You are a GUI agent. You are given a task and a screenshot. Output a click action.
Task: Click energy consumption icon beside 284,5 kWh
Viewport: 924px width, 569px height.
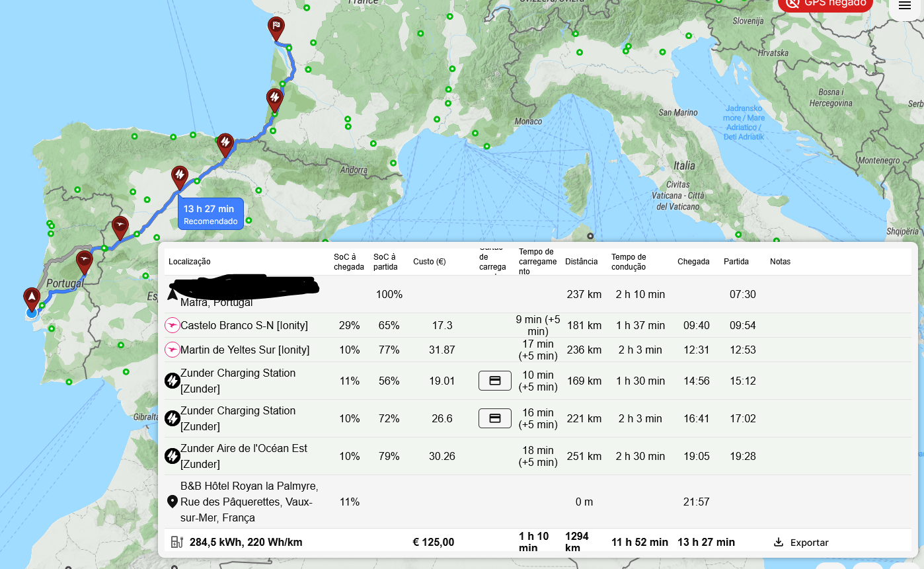click(176, 542)
